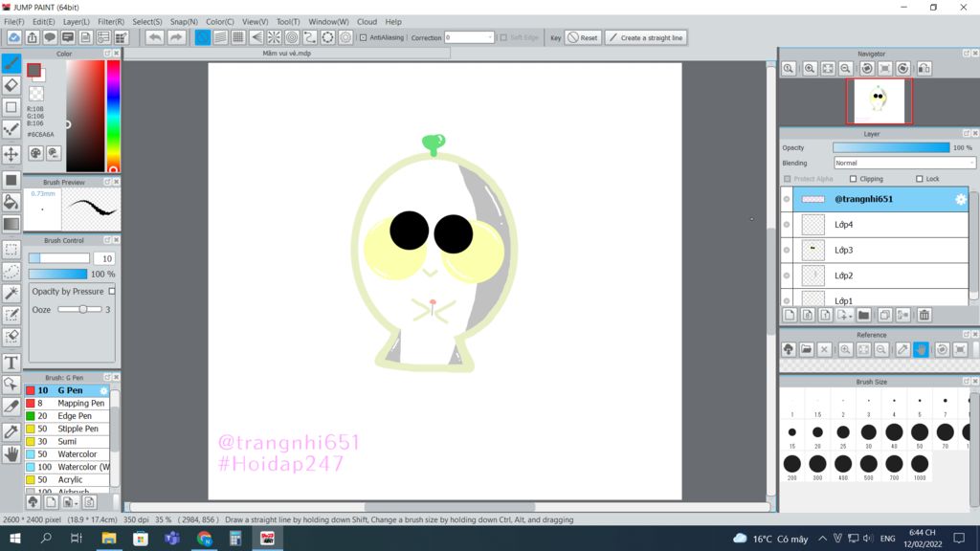
Task: Toggle Opacity by Pressure checkbox
Action: (112, 291)
